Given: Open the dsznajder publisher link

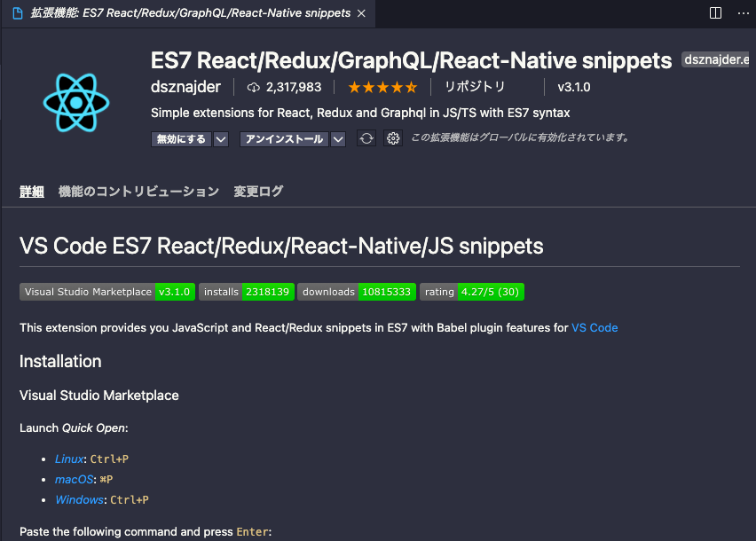Looking at the screenshot, I should [x=185, y=87].
